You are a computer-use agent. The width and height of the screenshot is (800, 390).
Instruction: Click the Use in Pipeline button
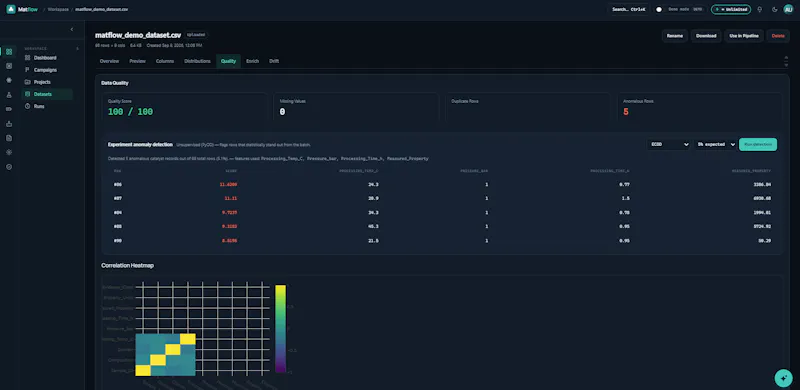tap(744, 36)
